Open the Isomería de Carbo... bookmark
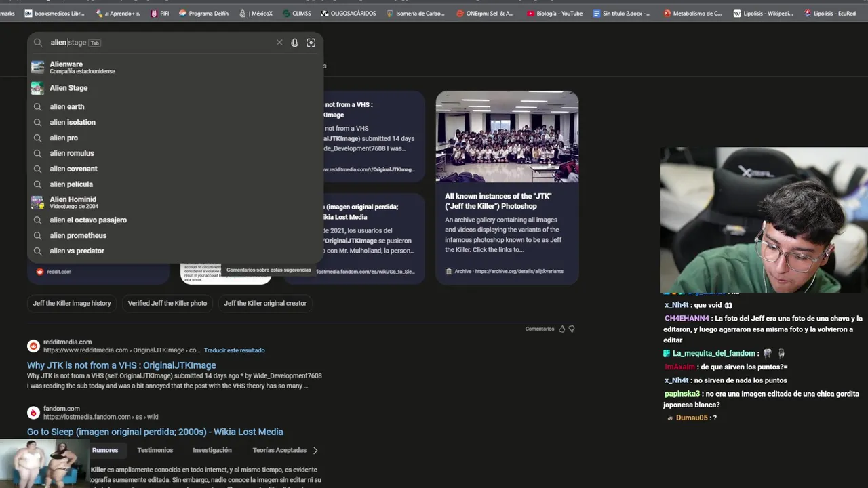Image resolution: width=868 pixels, height=488 pixels. point(415,13)
